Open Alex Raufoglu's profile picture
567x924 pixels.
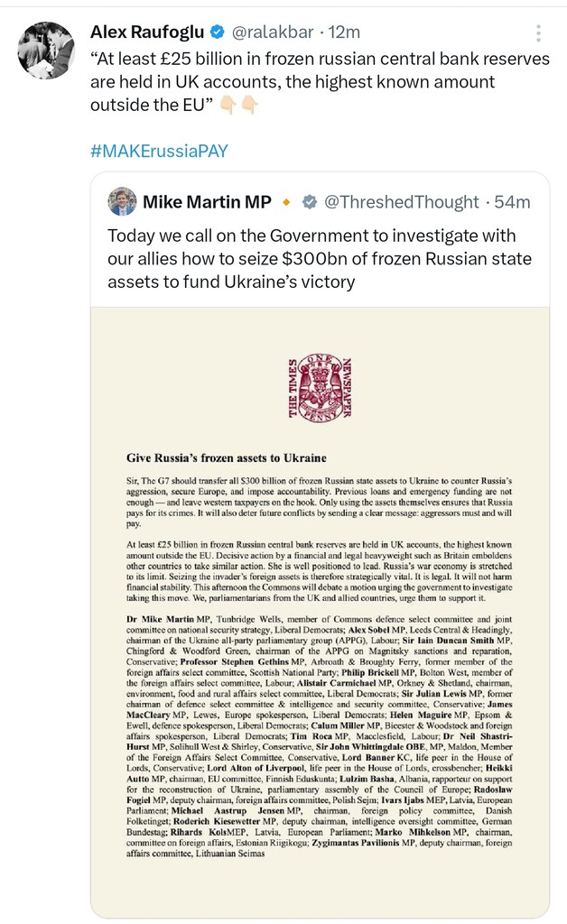pos(48,50)
